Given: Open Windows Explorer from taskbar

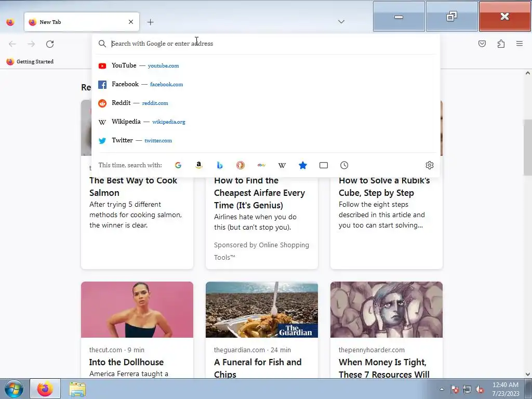Looking at the screenshot, I should [77, 389].
